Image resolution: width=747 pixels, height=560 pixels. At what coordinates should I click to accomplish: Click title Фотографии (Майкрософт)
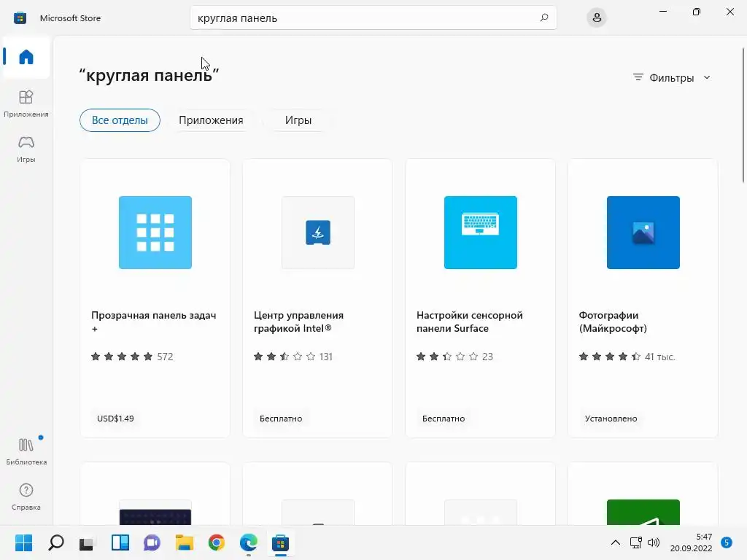613,322
